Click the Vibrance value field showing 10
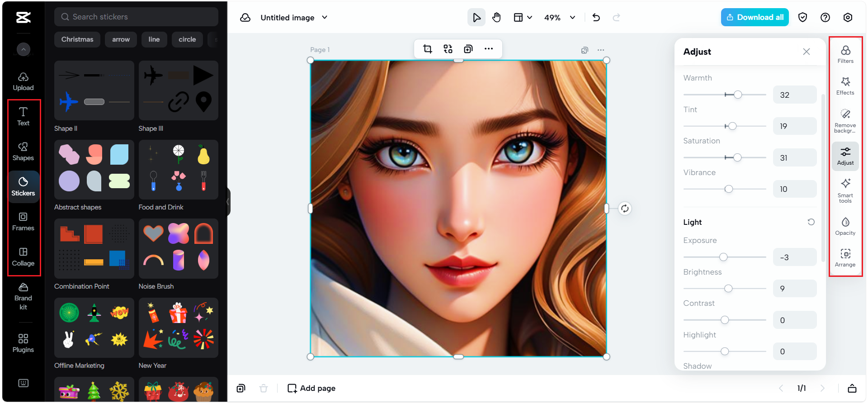Image resolution: width=868 pixels, height=404 pixels. coord(795,189)
